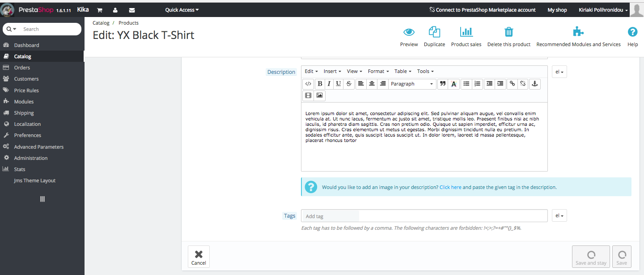Decrease indent in editor
This screenshot has width=644, height=275.
click(x=490, y=84)
